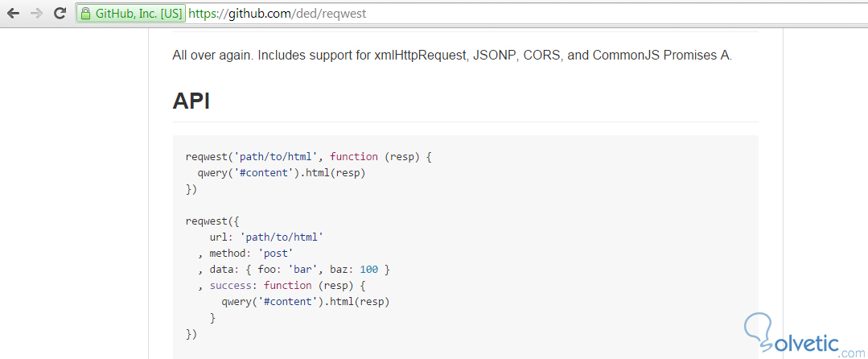Open the GitHub, Inc. [US] certificate badge
Screen dimensions: 868x359
click(132, 14)
